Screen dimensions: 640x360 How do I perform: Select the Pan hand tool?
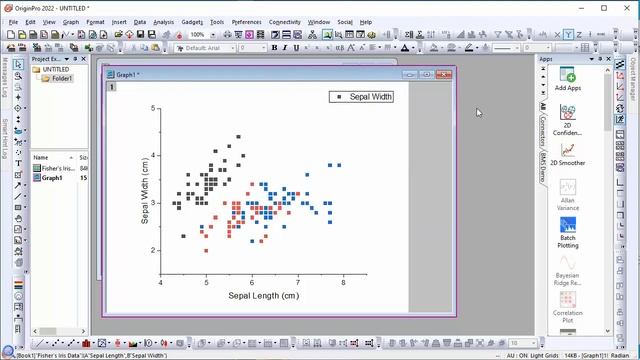tap(18, 218)
